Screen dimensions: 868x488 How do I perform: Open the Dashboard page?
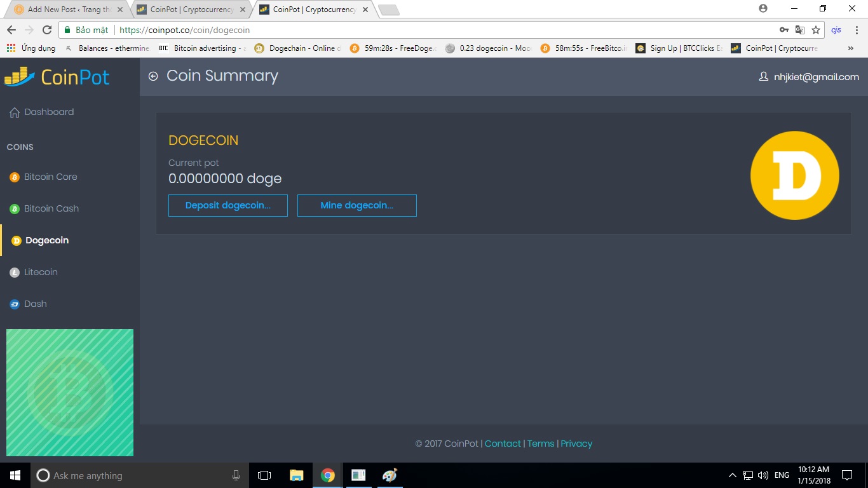click(x=42, y=112)
